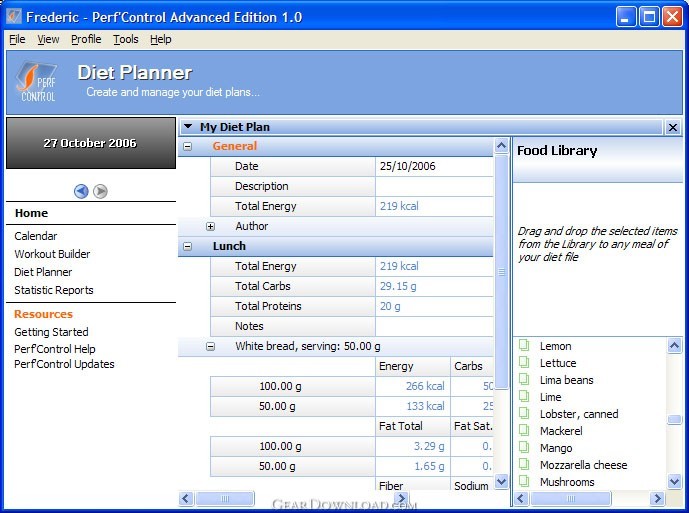The image size is (689, 513).
Task: Click the 266 kcal energy cell
Action: click(413, 386)
